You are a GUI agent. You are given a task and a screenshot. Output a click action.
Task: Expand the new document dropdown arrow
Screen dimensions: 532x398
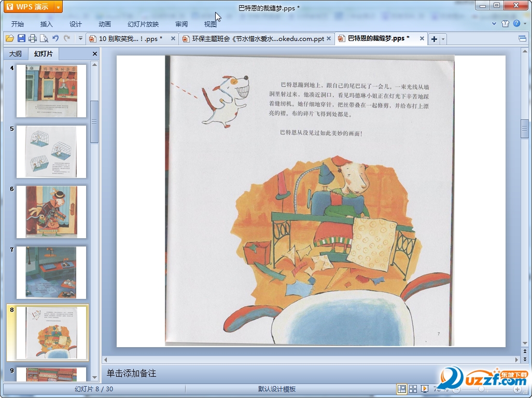pyautogui.click(x=443, y=39)
